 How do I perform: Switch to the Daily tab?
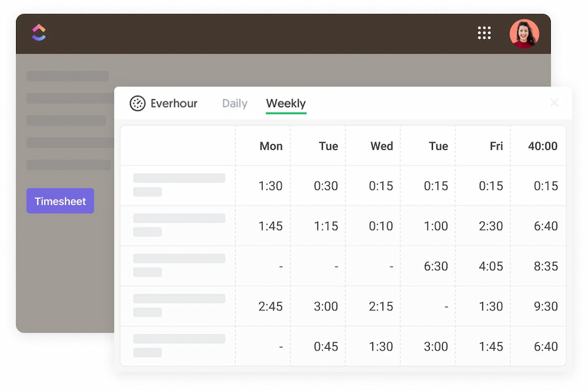(234, 103)
